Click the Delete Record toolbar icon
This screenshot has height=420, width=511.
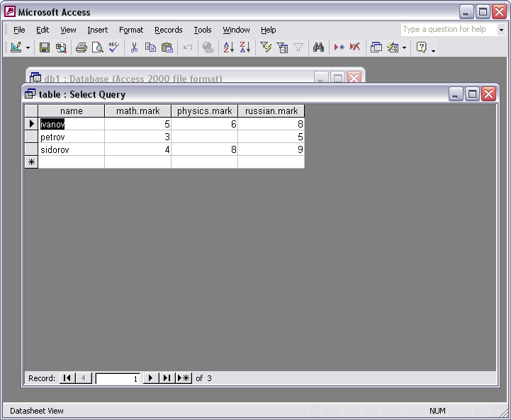[354, 47]
